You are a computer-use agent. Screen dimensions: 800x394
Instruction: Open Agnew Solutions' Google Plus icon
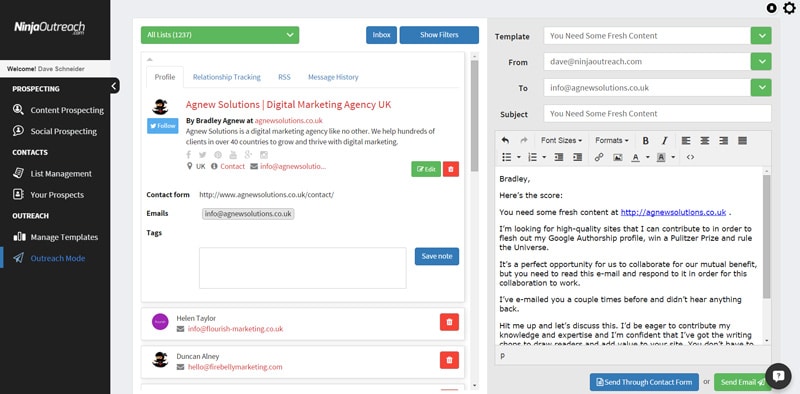tap(248, 155)
